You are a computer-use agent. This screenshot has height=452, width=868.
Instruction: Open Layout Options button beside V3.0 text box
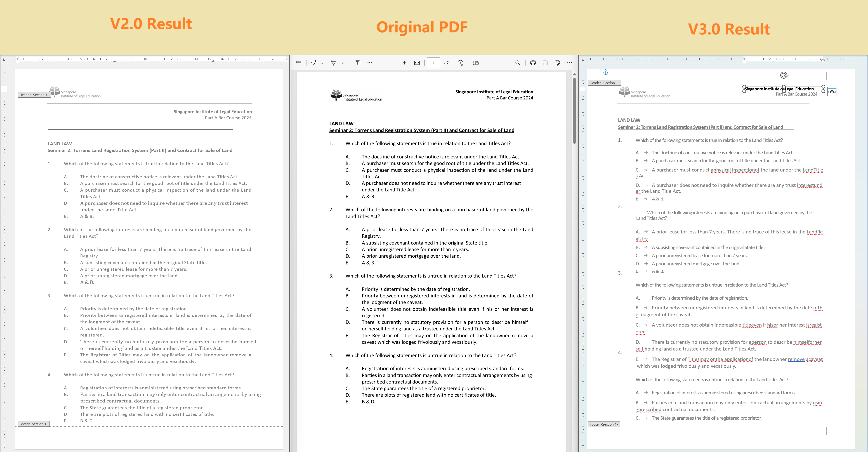[x=832, y=92]
